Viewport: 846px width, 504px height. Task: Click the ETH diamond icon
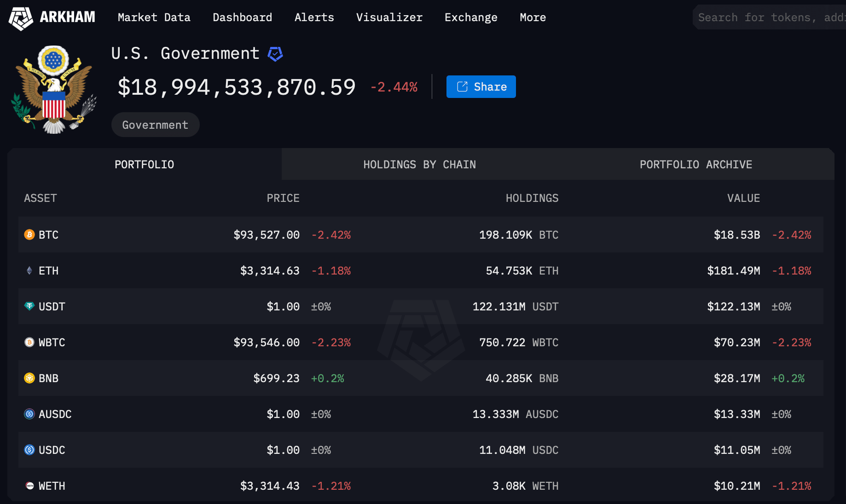click(29, 270)
